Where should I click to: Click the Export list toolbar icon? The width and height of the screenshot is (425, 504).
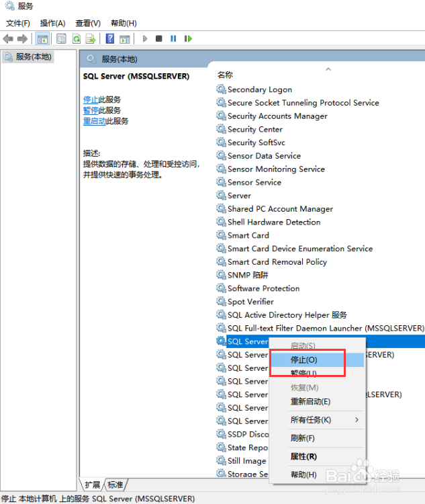[x=91, y=39]
